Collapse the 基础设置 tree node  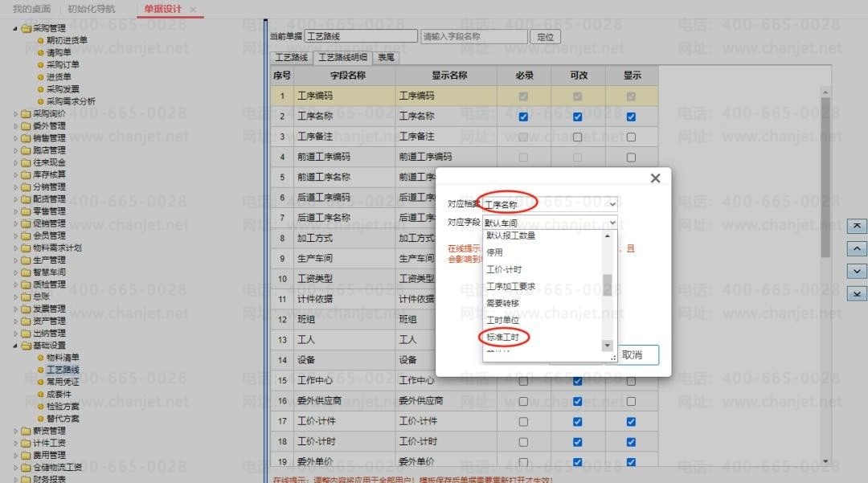click(x=15, y=346)
